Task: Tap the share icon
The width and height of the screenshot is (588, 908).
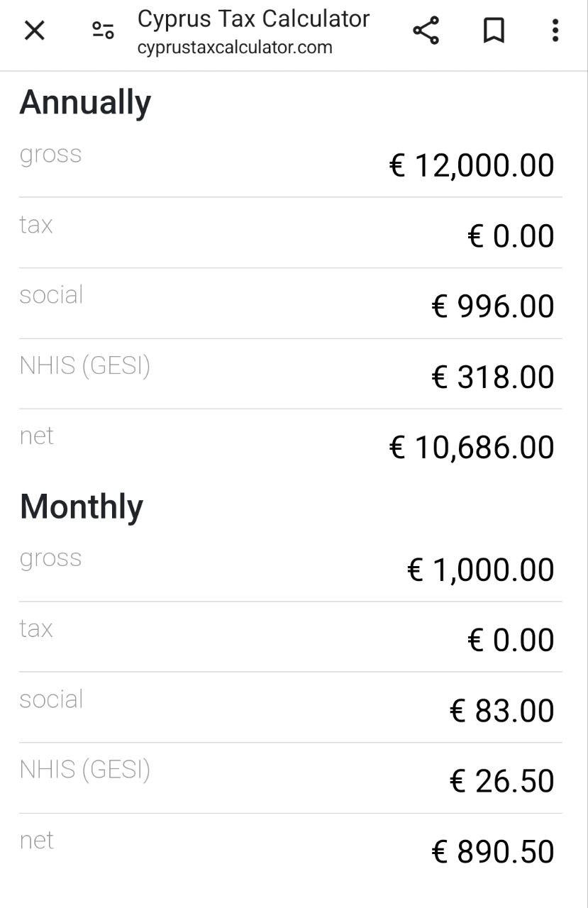Action: (x=426, y=31)
